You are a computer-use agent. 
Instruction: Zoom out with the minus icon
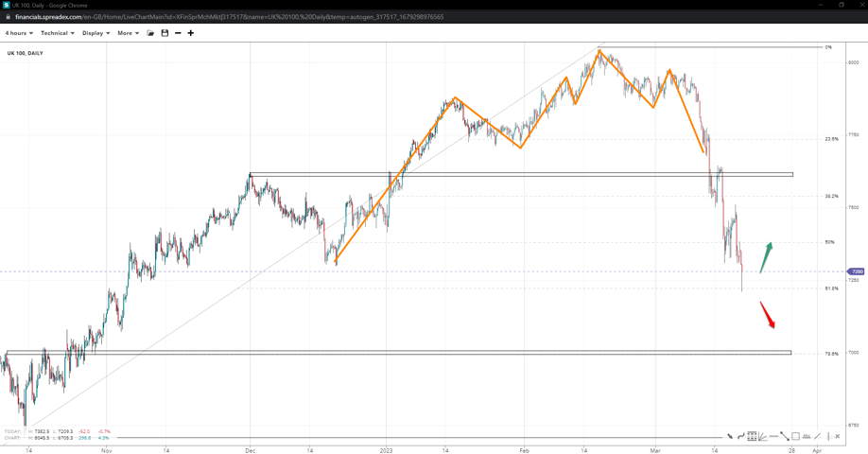pyautogui.click(x=178, y=33)
